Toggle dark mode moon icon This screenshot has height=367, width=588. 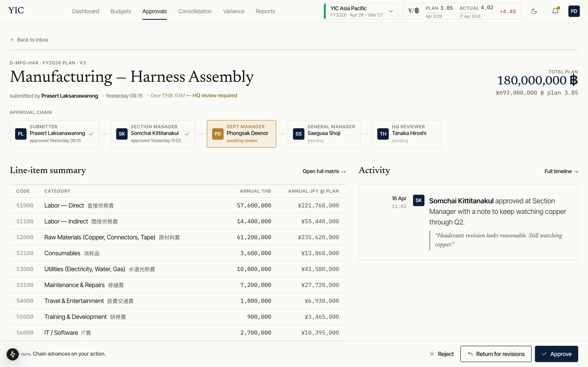[x=534, y=11]
